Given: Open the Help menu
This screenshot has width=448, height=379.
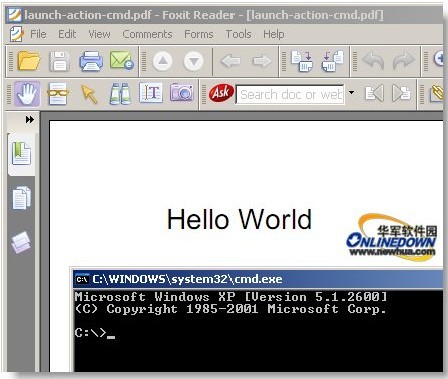Looking at the screenshot, I should pyautogui.click(x=274, y=34).
